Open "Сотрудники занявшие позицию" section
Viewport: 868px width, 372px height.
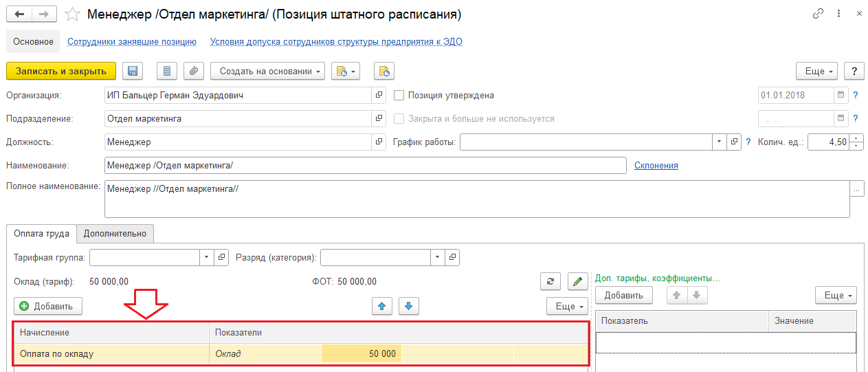pyautogui.click(x=132, y=42)
